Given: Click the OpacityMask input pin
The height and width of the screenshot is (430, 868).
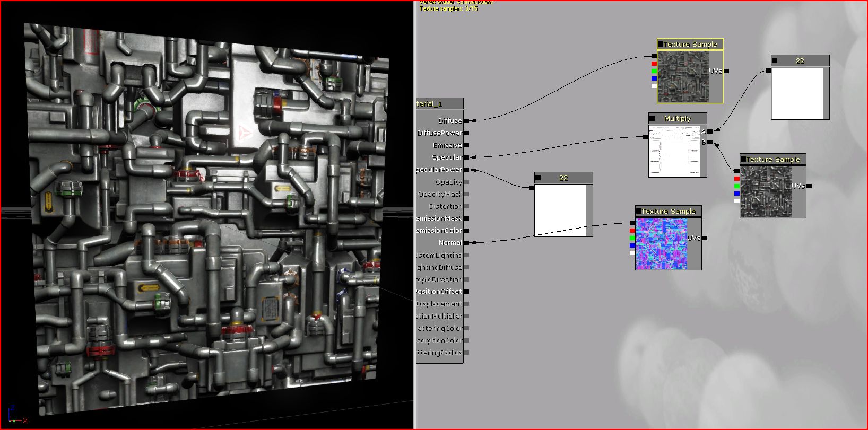Looking at the screenshot, I should coord(466,194).
